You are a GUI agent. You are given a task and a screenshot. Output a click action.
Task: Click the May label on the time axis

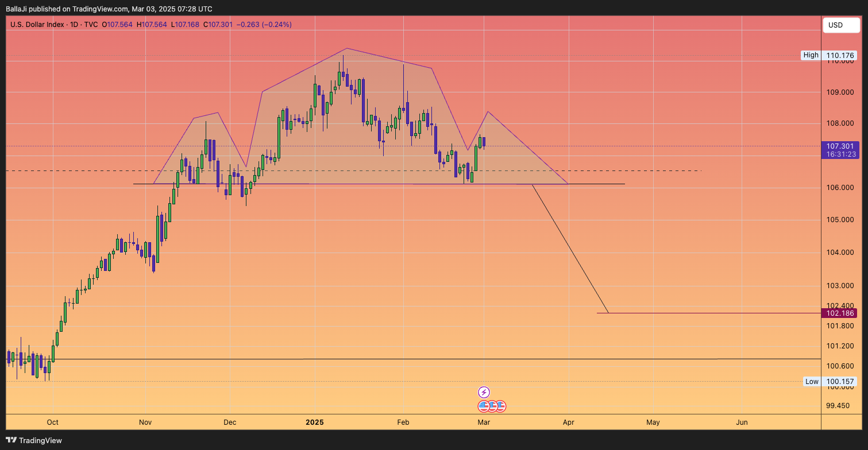coord(653,422)
